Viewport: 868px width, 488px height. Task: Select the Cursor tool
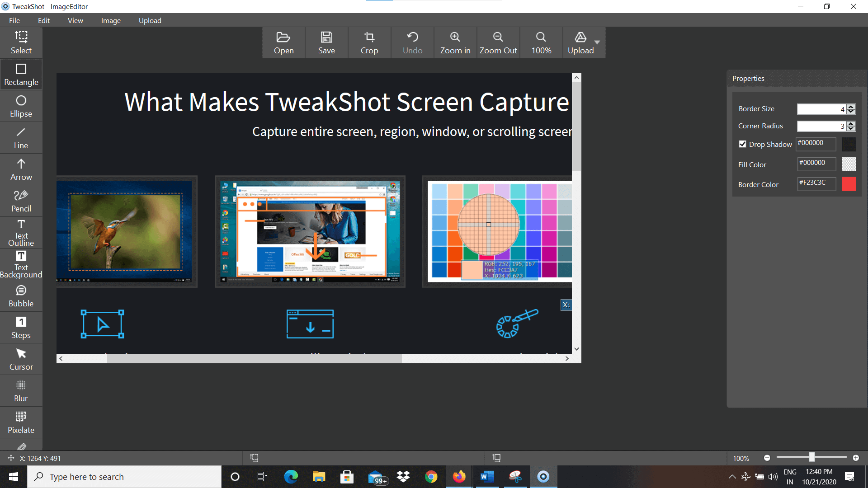(21, 358)
